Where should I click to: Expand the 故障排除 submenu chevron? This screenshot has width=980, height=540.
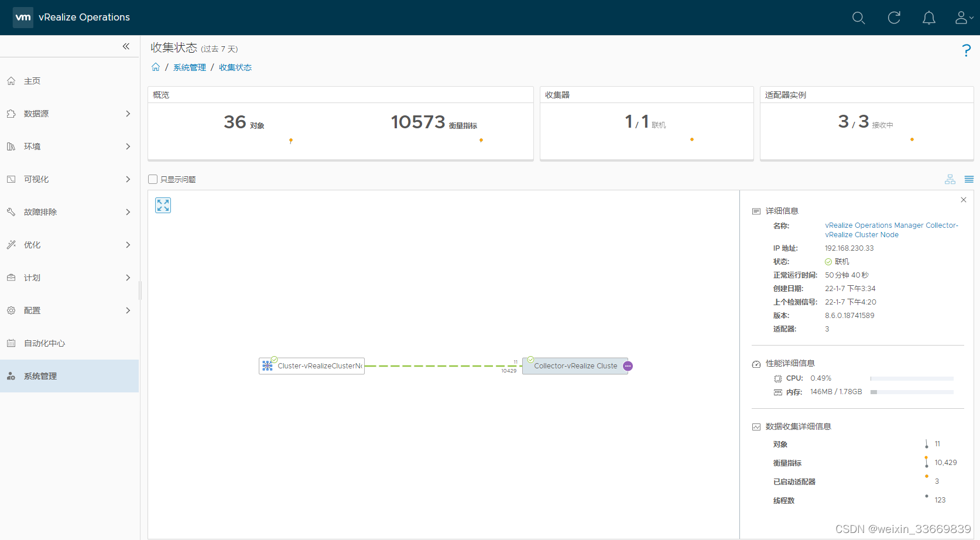(x=128, y=212)
